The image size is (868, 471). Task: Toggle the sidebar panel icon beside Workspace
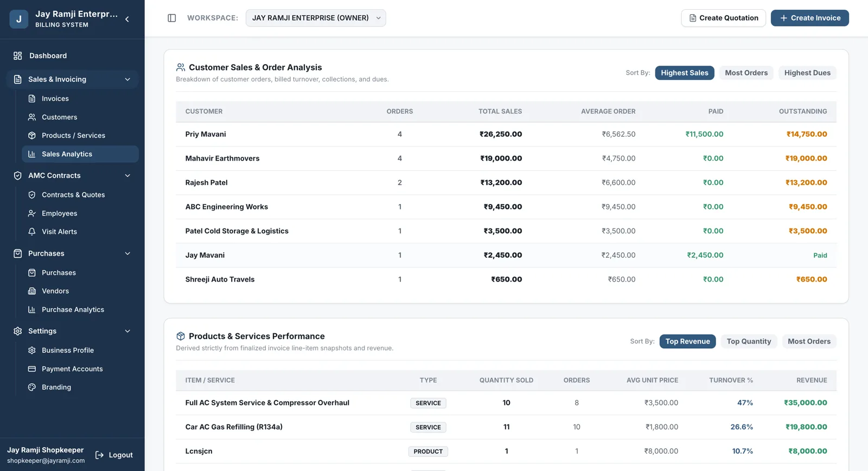pos(172,18)
